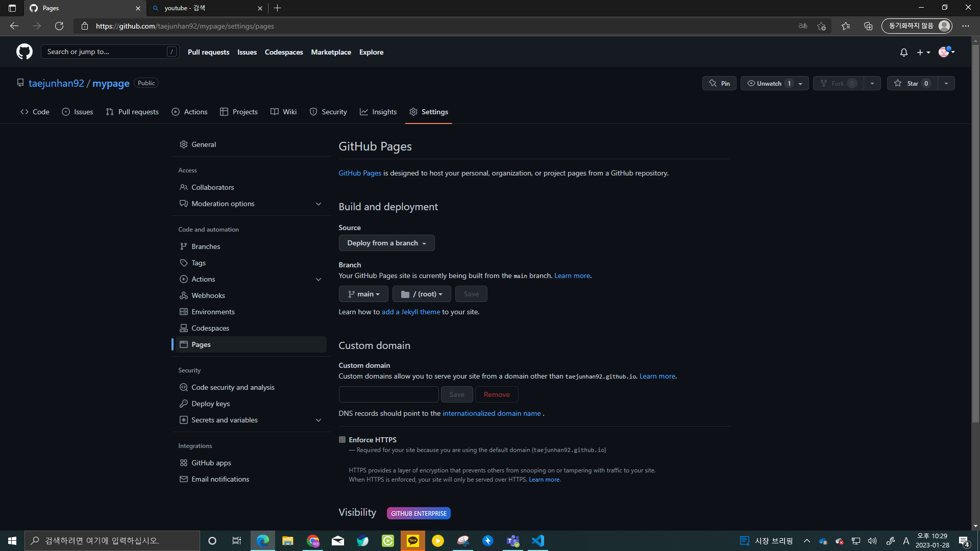Click the read aloud translate icon in address bar
Image resolution: width=980 pixels, height=551 pixels.
803,26
